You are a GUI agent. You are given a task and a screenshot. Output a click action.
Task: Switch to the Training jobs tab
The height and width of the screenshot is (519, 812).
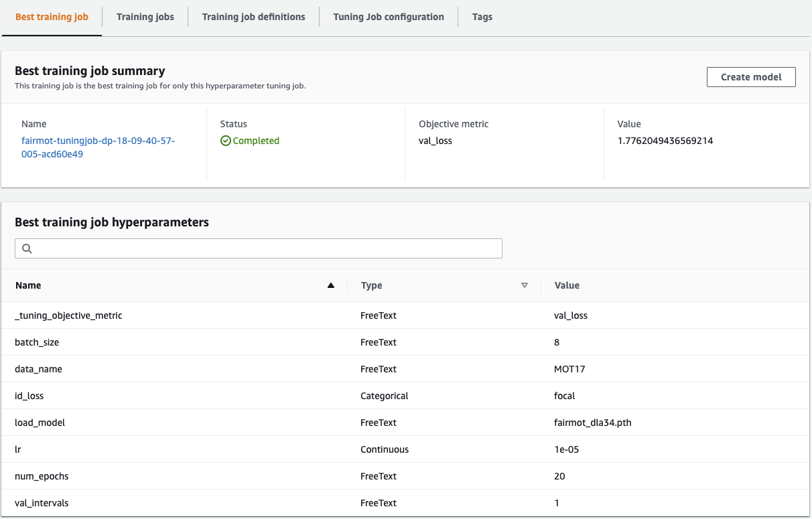[x=145, y=17]
